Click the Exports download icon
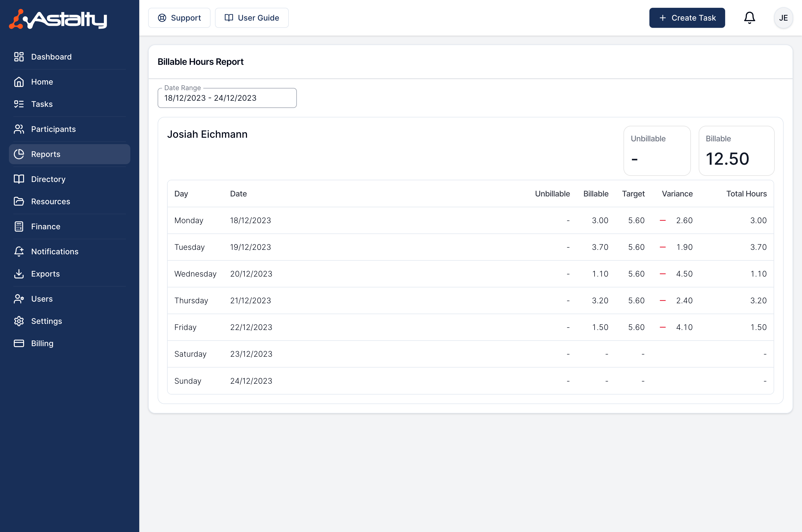 coord(19,274)
